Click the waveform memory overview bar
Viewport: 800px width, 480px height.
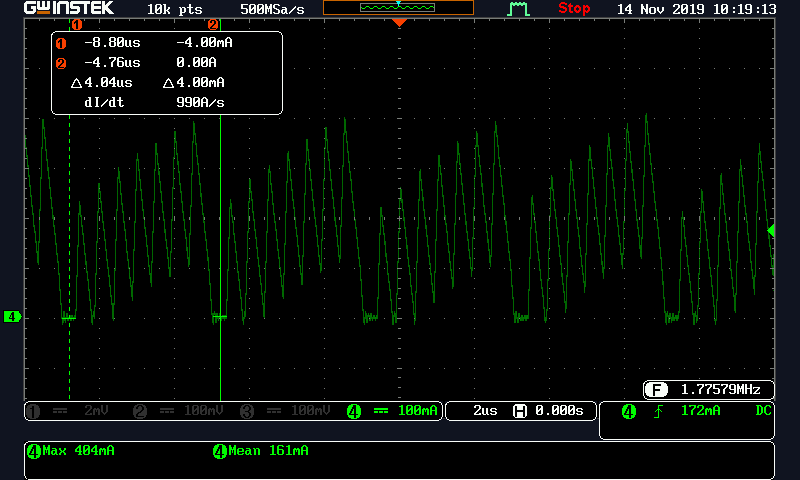coord(398,8)
